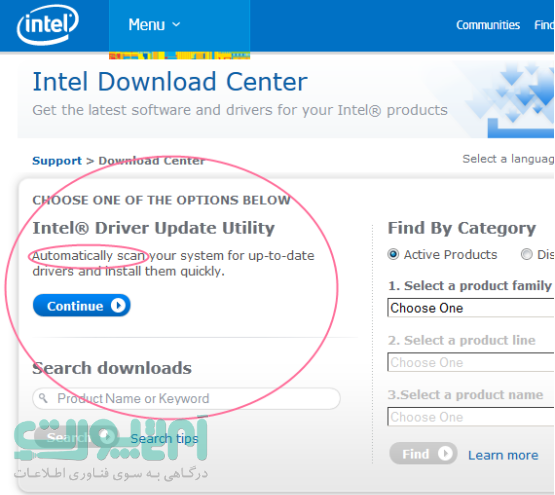555x495 pixels.
Task: Click the Intel logo
Action: [x=48, y=25]
